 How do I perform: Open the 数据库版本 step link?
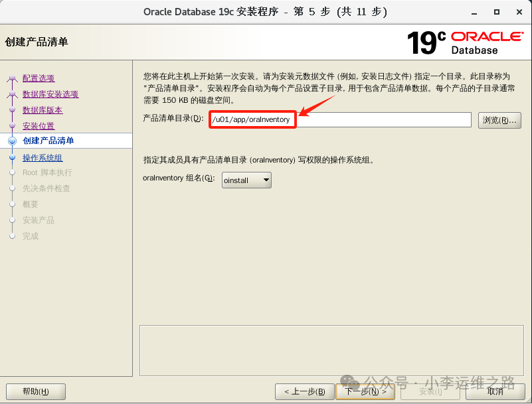43,110
